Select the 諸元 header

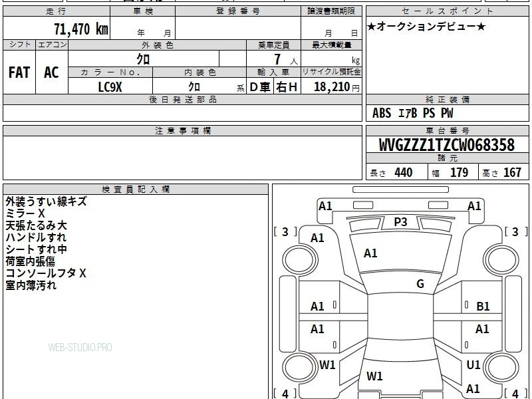pyautogui.click(x=447, y=158)
